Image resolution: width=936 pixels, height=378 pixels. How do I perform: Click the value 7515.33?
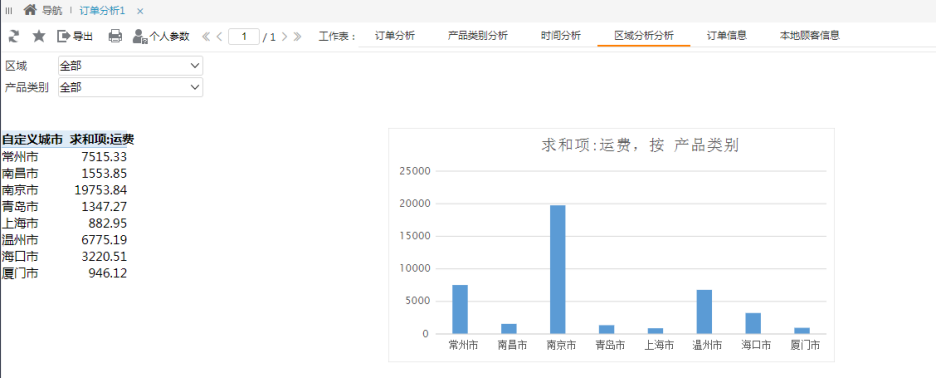[104, 156]
